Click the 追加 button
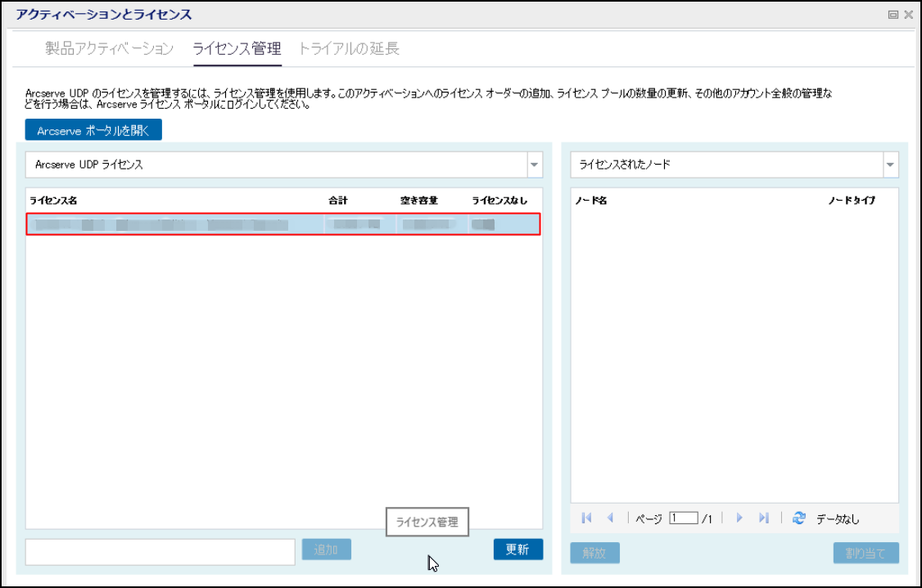Screen dimensions: 922x588 click(326, 550)
